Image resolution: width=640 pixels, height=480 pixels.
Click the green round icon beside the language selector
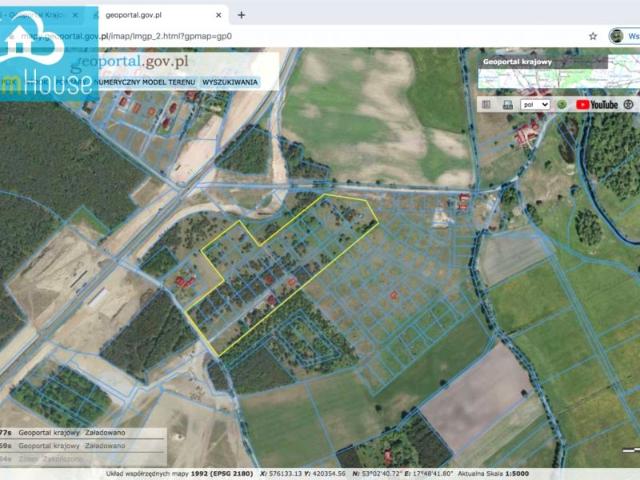[562, 104]
